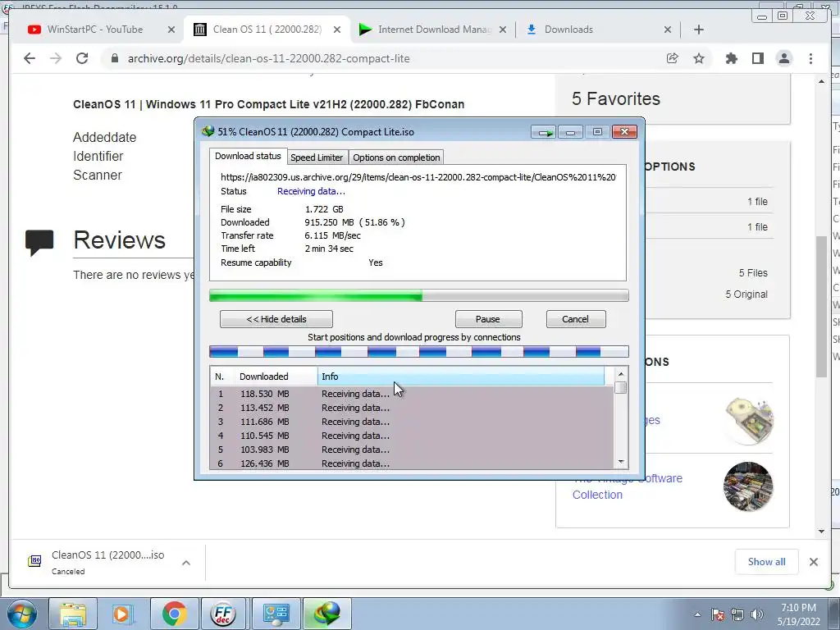Select the Download status tab

(248, 156)
